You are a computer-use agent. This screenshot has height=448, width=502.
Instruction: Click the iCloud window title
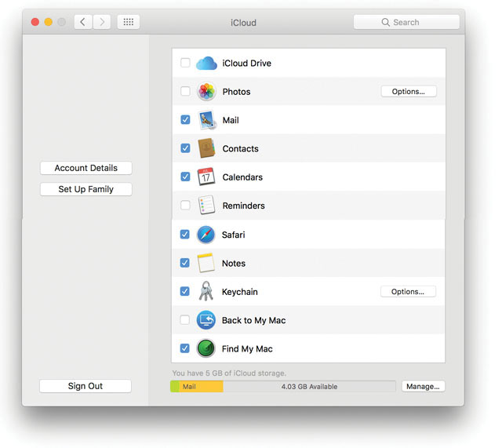[243, 23]
